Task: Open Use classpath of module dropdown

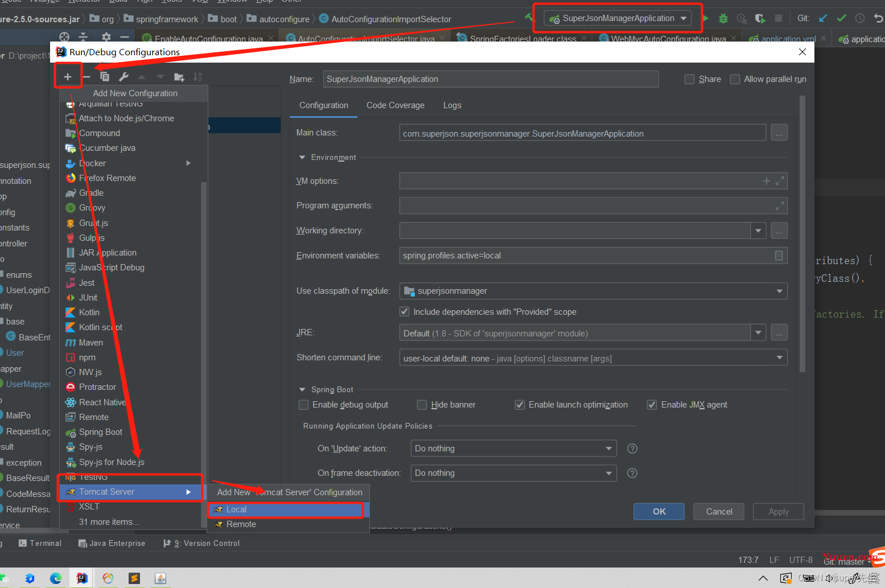Action: (780, 291)
